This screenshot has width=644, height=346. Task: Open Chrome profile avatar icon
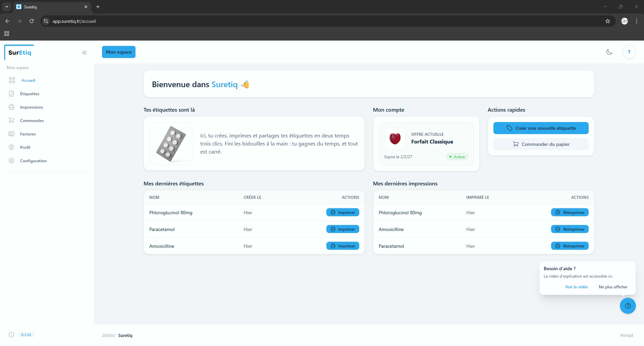point(624,21)
